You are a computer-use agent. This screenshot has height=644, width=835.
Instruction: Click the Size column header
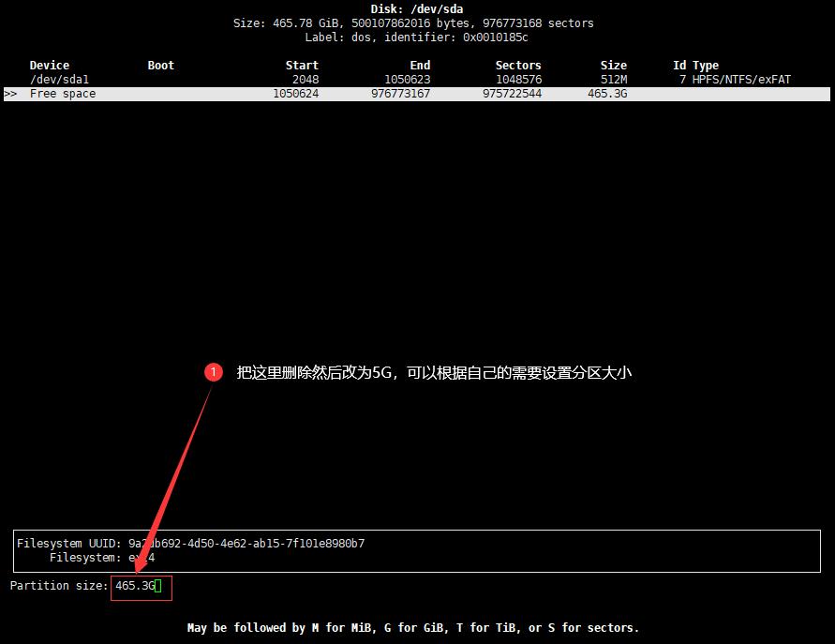(x=614, y=65)
